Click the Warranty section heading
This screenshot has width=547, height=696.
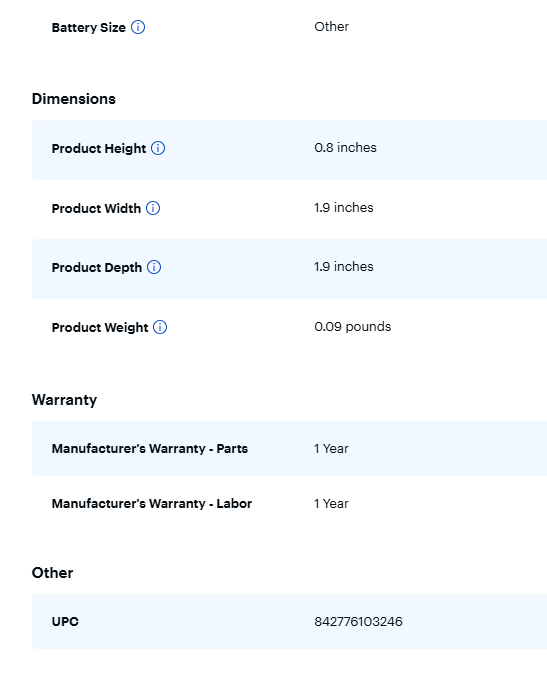[64, 400]
